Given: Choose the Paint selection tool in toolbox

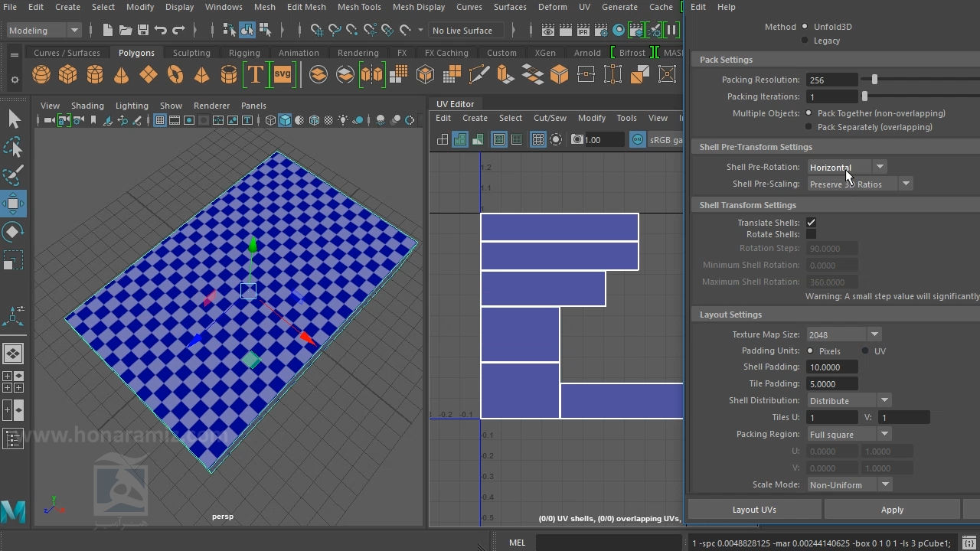Looking at the screenshot, I should [x=14, y=175].
